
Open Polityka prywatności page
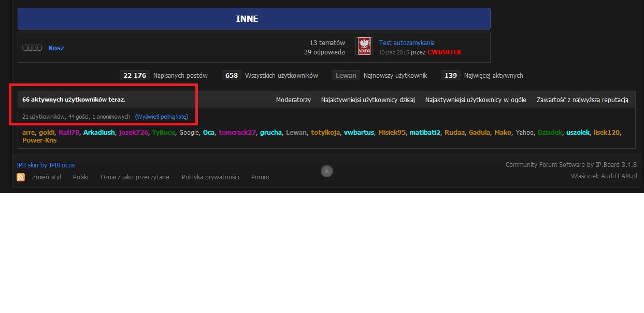click(x=210, y=177)
